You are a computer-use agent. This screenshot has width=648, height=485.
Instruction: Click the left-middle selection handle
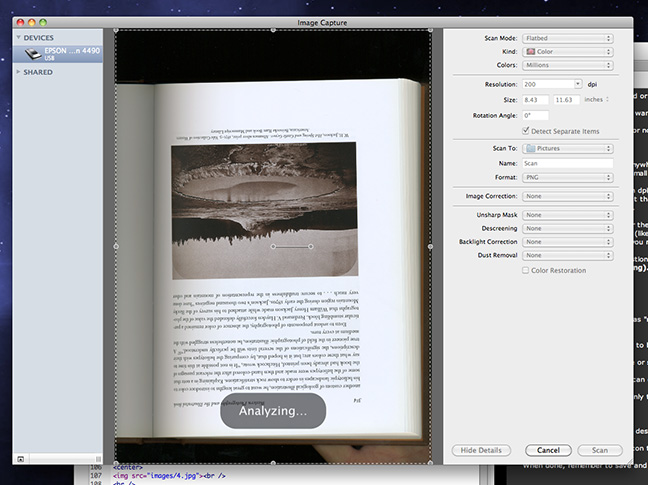(116, 247)
